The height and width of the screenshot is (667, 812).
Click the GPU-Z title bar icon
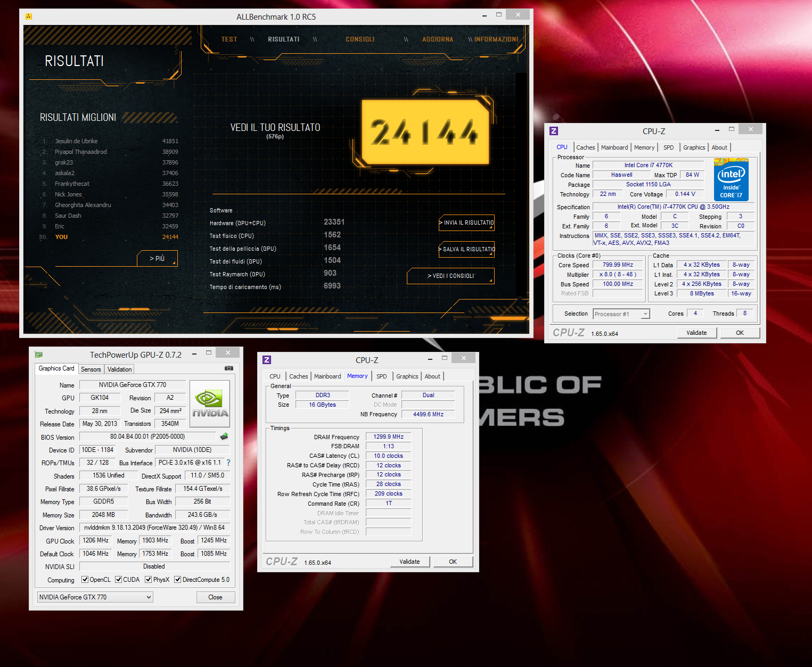(x=38, y=355)
